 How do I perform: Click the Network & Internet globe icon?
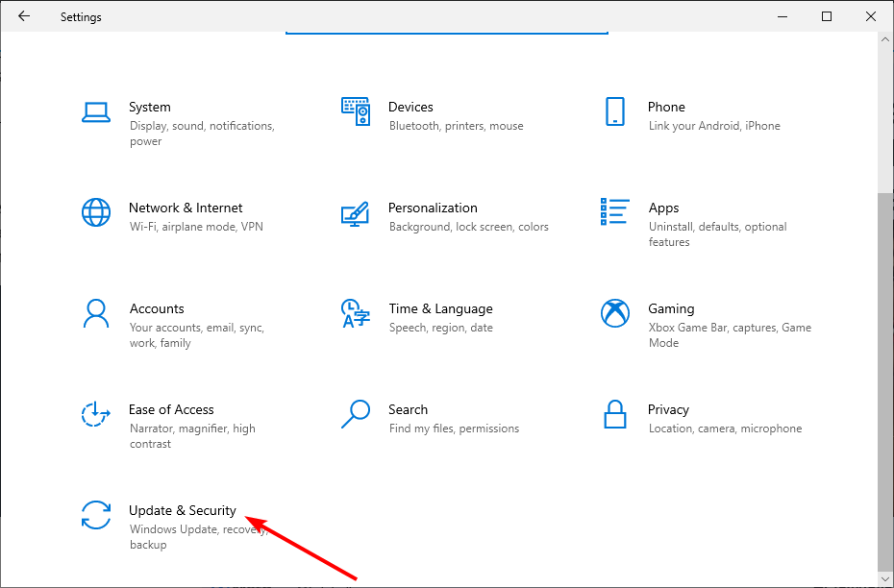tap(96, 212)
